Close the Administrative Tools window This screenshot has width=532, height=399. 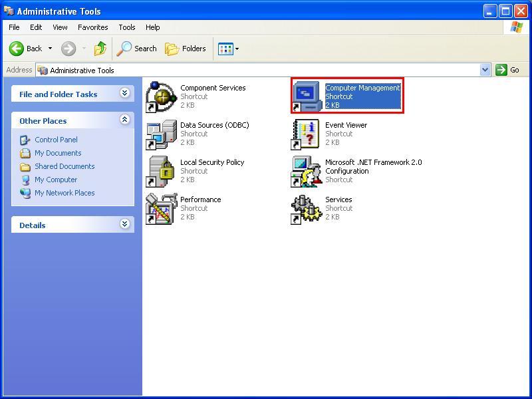coord(521,11)
